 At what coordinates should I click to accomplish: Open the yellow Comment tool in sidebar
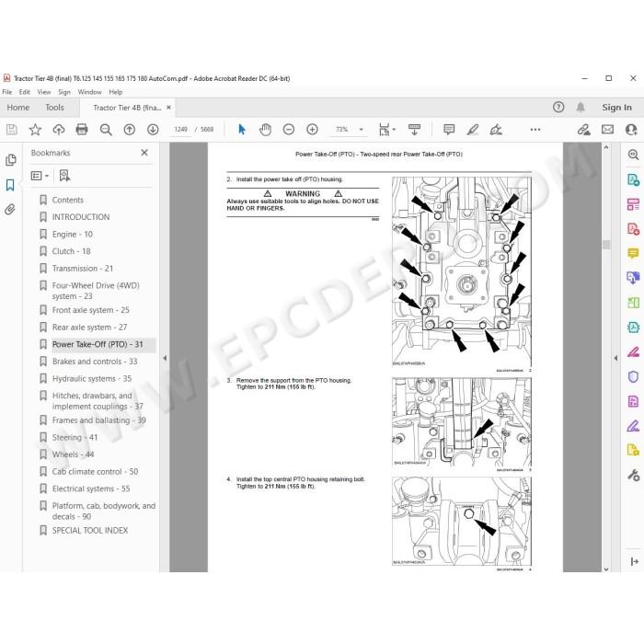pyautogui.click(x=633, y=253)
